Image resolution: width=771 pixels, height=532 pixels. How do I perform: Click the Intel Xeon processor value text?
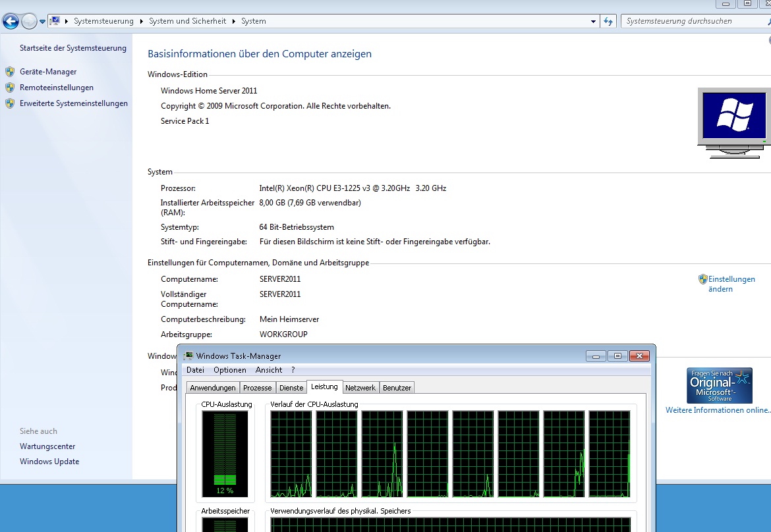pos(353,188)
